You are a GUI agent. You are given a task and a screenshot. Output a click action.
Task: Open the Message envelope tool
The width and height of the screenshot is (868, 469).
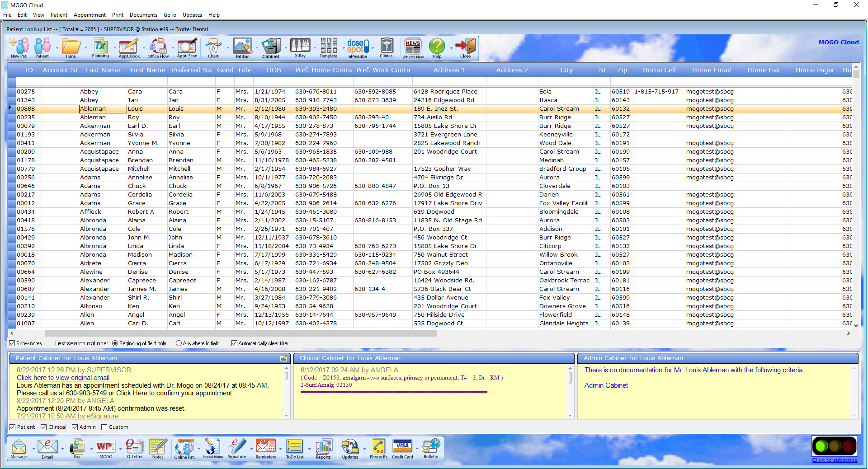[19, 449]
